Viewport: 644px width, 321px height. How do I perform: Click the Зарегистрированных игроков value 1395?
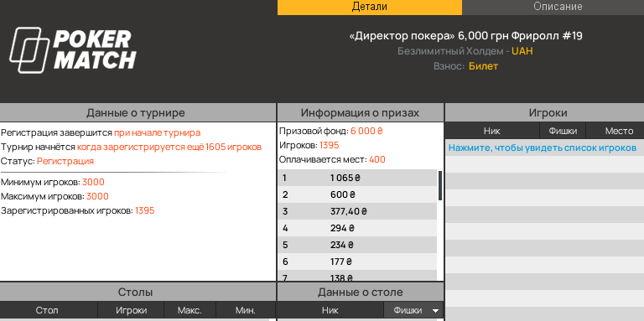[x=144, y=211]
